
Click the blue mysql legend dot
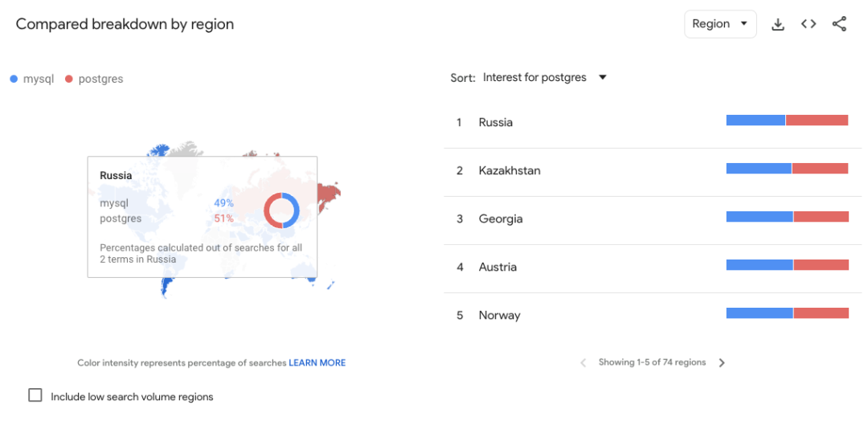[14, 79]
